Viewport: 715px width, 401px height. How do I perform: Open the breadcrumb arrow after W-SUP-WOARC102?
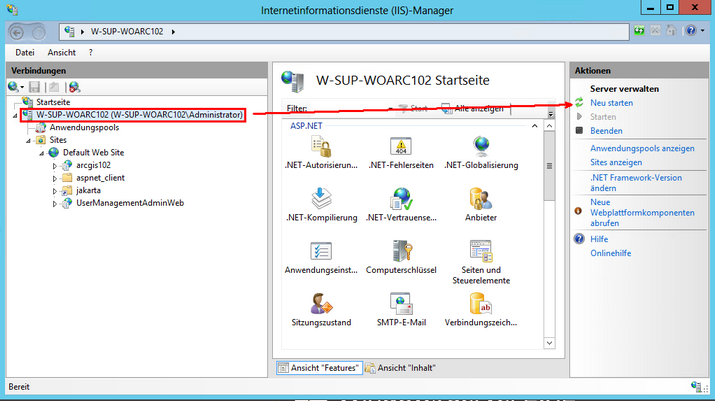point(173,31)
